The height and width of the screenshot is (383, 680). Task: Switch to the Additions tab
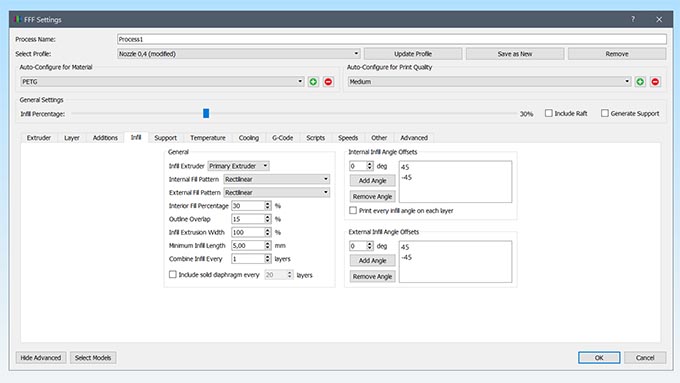click(x=105, y=137)
